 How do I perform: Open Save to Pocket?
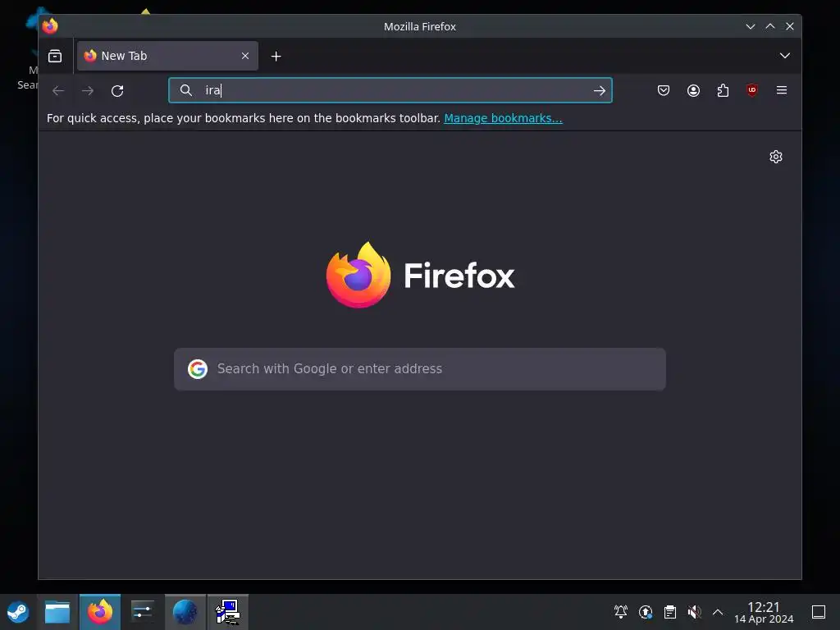[x=663, y=90]
